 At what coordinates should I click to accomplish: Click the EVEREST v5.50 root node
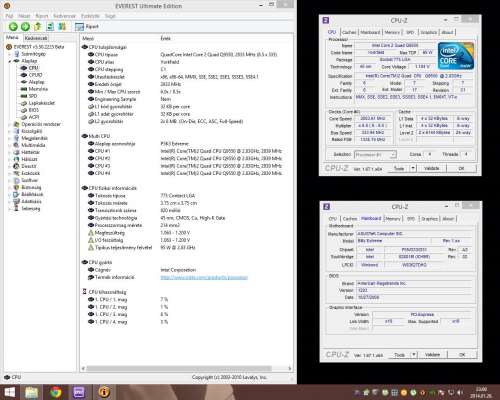coord(39,47)
